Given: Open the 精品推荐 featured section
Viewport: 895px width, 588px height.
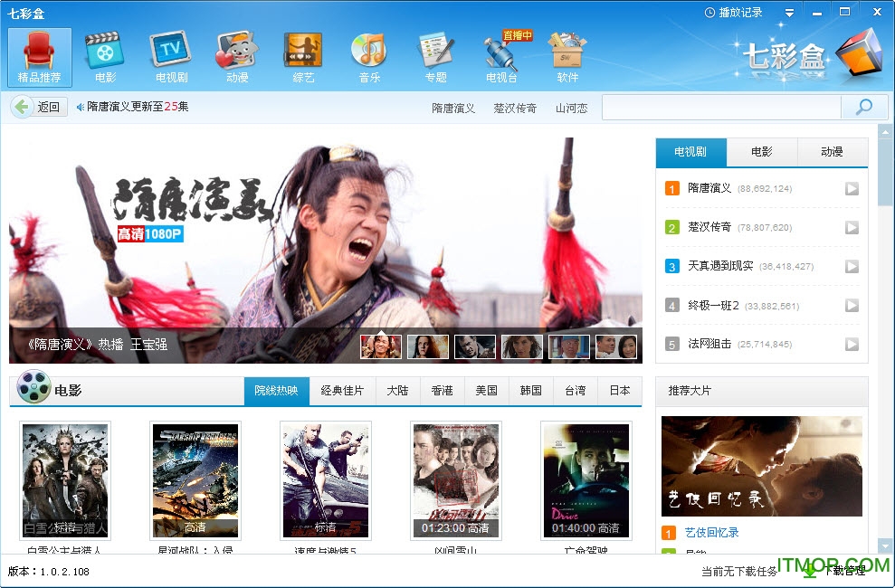Looking at the screenshot, I should 40,57.
